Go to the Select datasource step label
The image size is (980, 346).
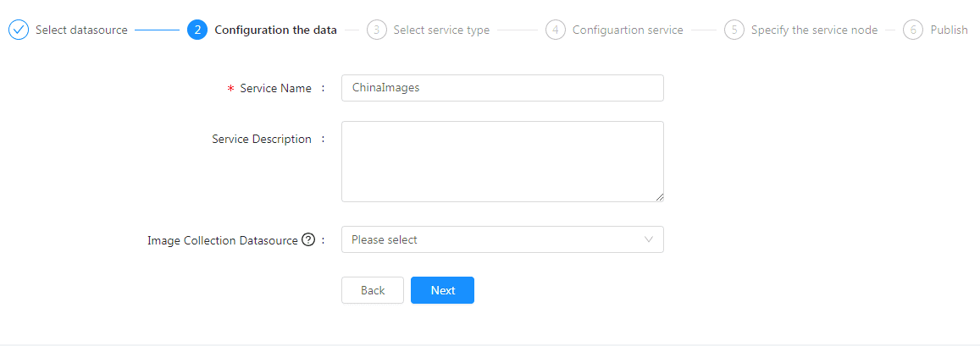(x=81, y=30)
